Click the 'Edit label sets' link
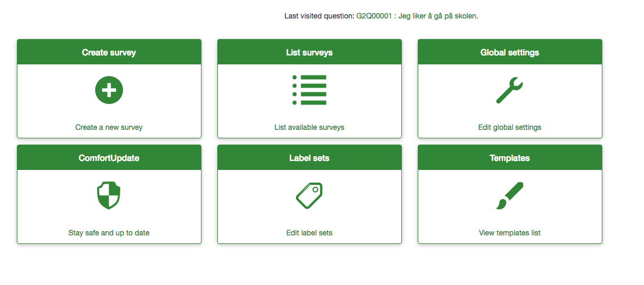This screenshot has height=285, width=644. click(x=310, y=233)
